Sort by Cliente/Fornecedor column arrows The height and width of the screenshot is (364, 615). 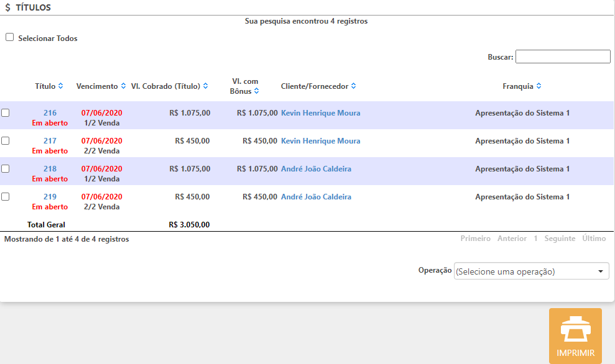354,86
